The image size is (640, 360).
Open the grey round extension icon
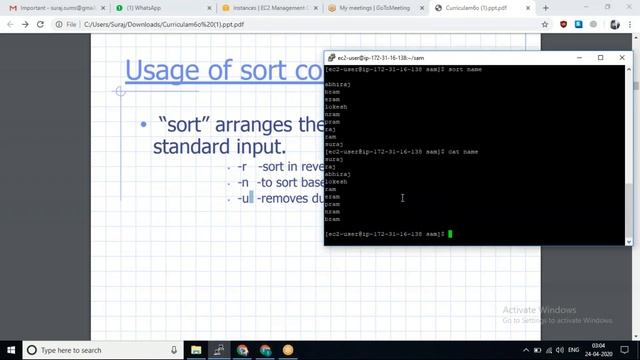(593, 24)
